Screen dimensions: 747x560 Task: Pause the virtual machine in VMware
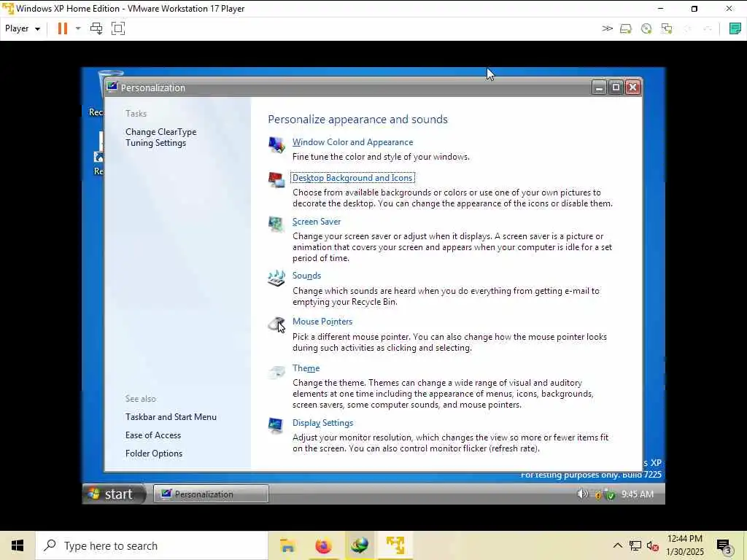[63, 28]
